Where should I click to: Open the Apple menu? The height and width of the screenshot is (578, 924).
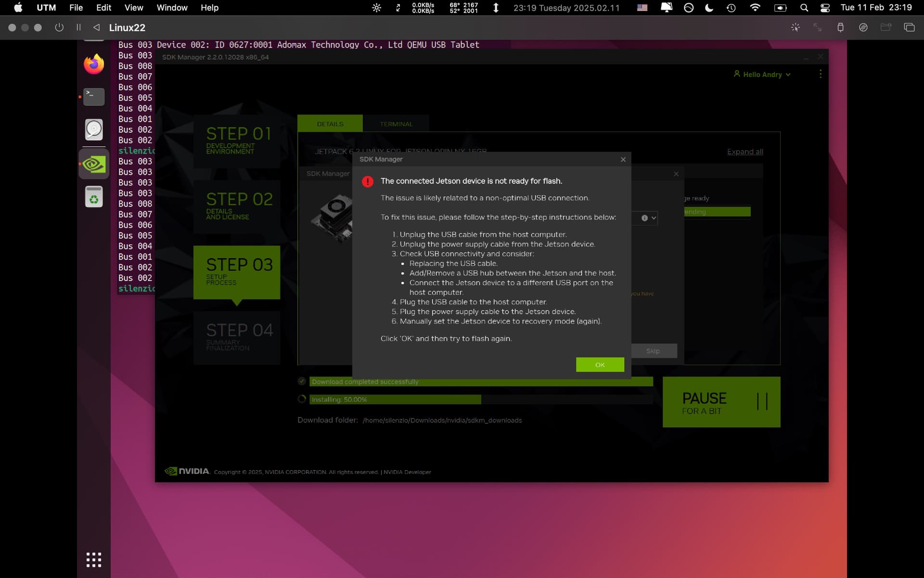pos(18,8)
